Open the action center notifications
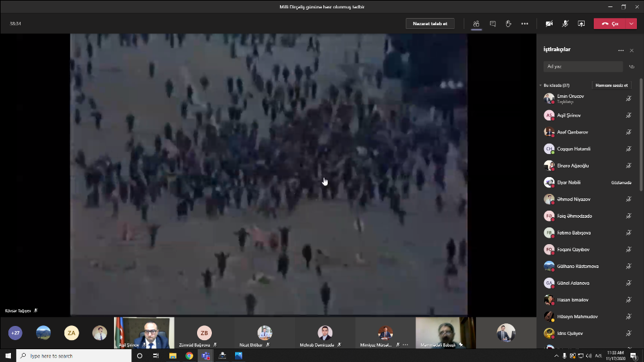Image resolution: width=644 pixels, height=362 pixels. click(x=634, y=356)
